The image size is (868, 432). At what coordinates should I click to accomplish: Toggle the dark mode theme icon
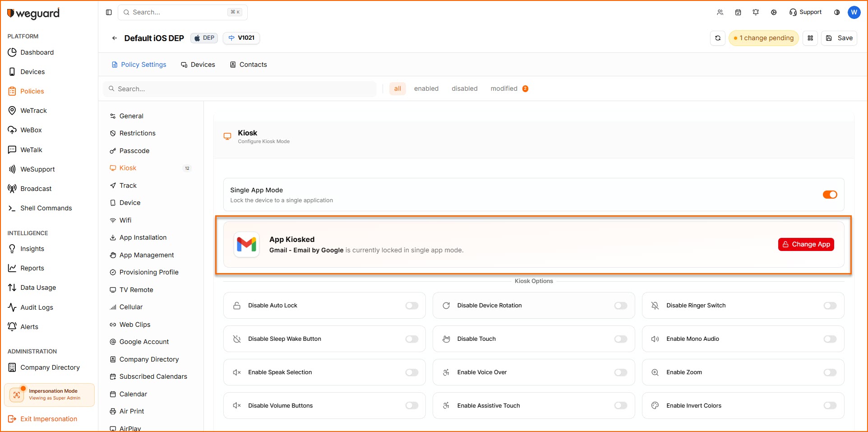837,12
